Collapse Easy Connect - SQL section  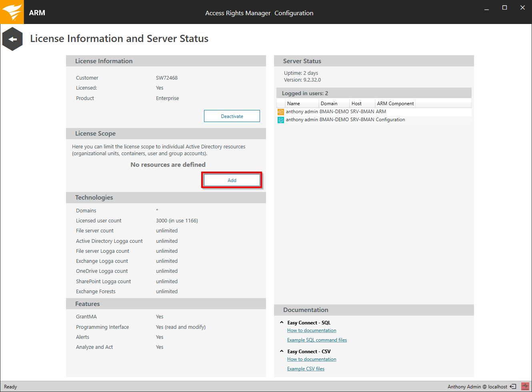(282, 322)
